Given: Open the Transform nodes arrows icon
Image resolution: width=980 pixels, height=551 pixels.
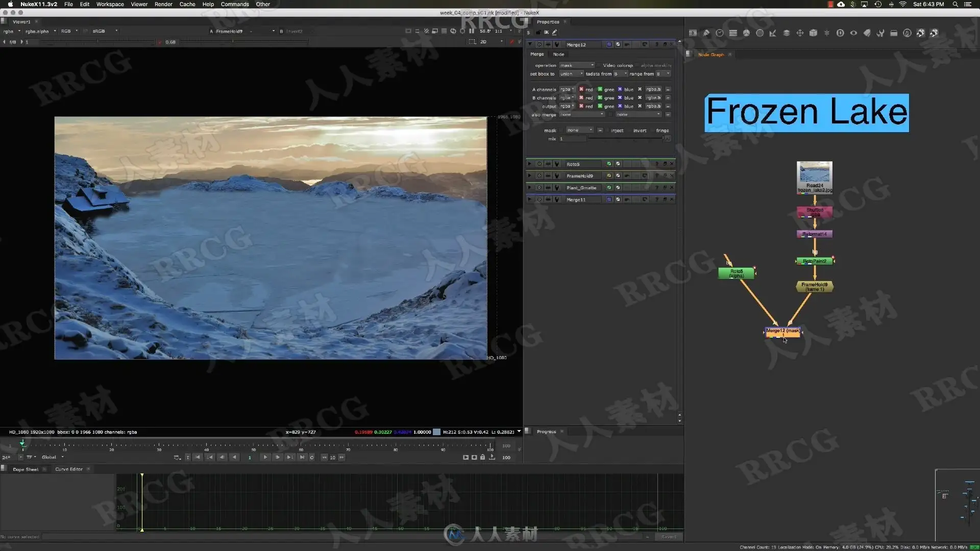Looking at the screenshot, I should pos(800,33).
